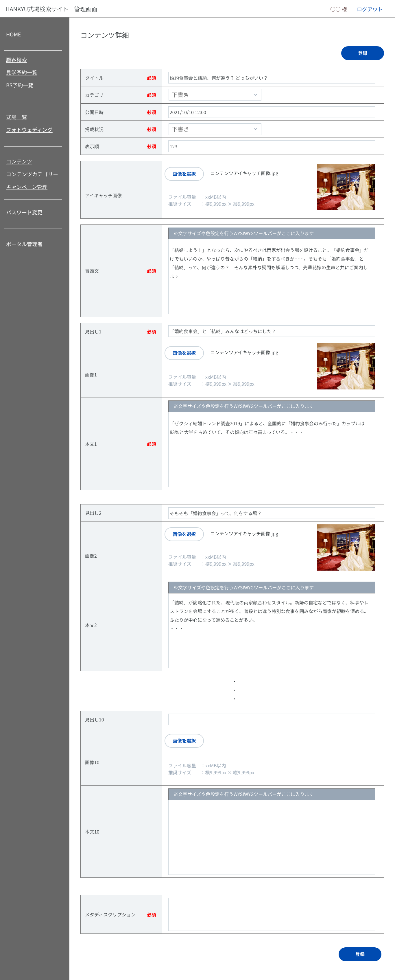Open the 式場一覧 page
The image size is (395, 980).
16,117
